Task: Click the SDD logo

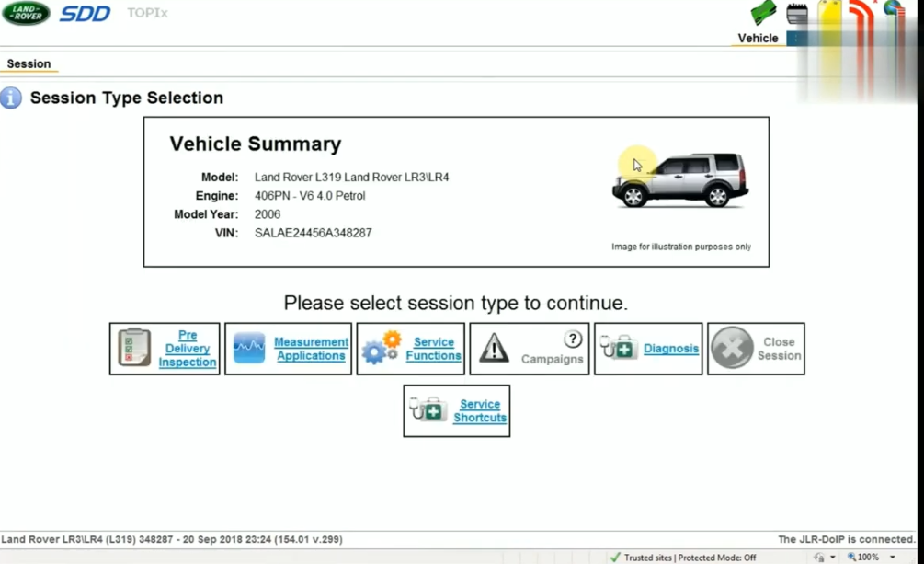Action: coord(85,14)
